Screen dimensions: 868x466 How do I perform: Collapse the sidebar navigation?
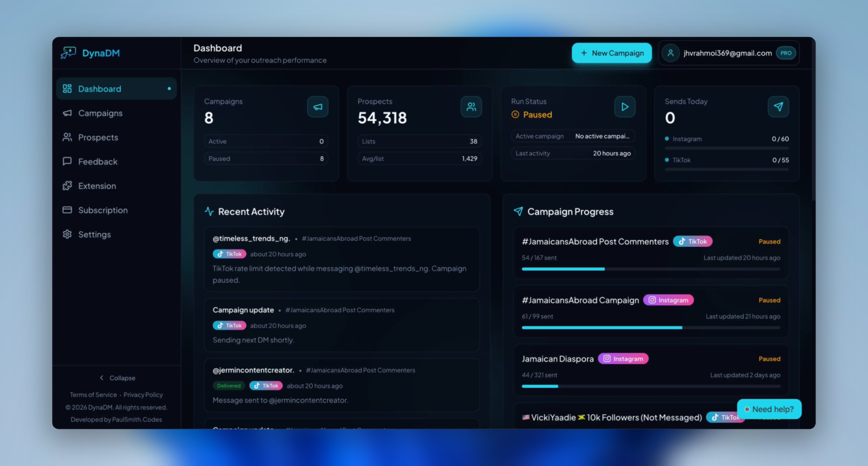(117, 378)
